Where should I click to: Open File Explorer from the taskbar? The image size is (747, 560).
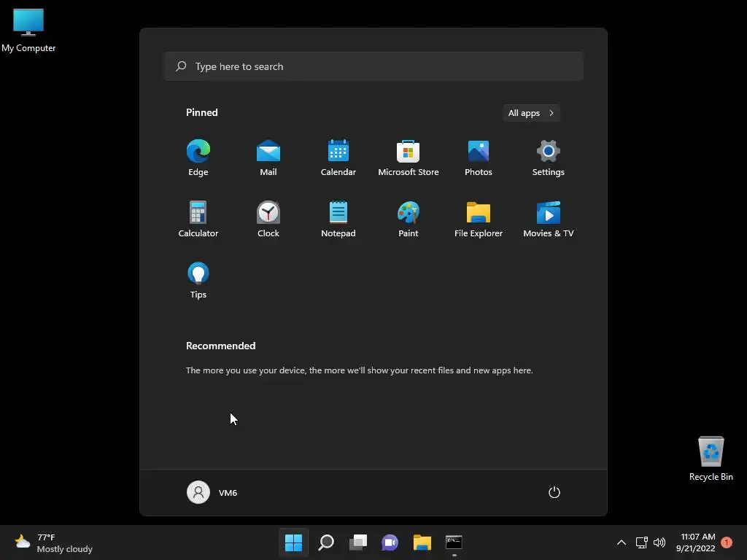click(422, 542)
